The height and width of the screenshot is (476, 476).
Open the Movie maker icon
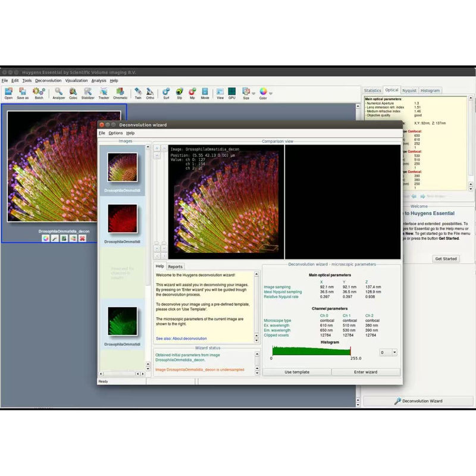pos(205,93)
